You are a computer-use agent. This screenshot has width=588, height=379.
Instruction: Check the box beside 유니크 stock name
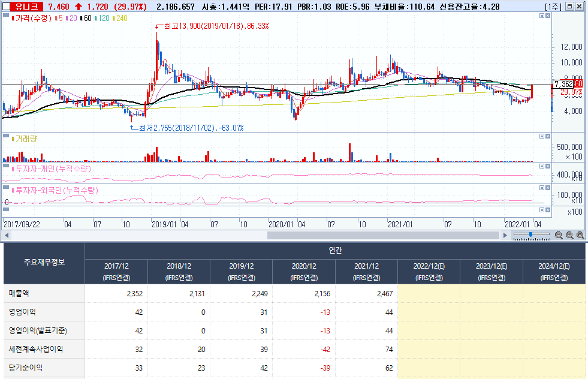tap(5, 7)
